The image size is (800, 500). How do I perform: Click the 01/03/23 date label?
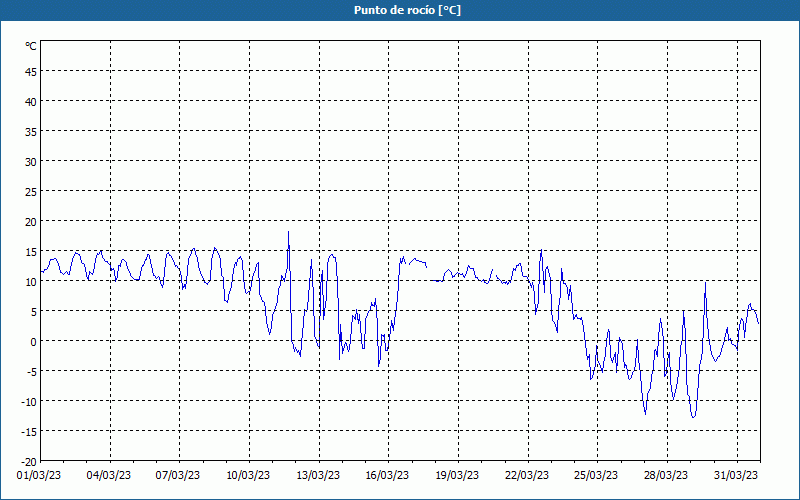[x=39, y=476]
